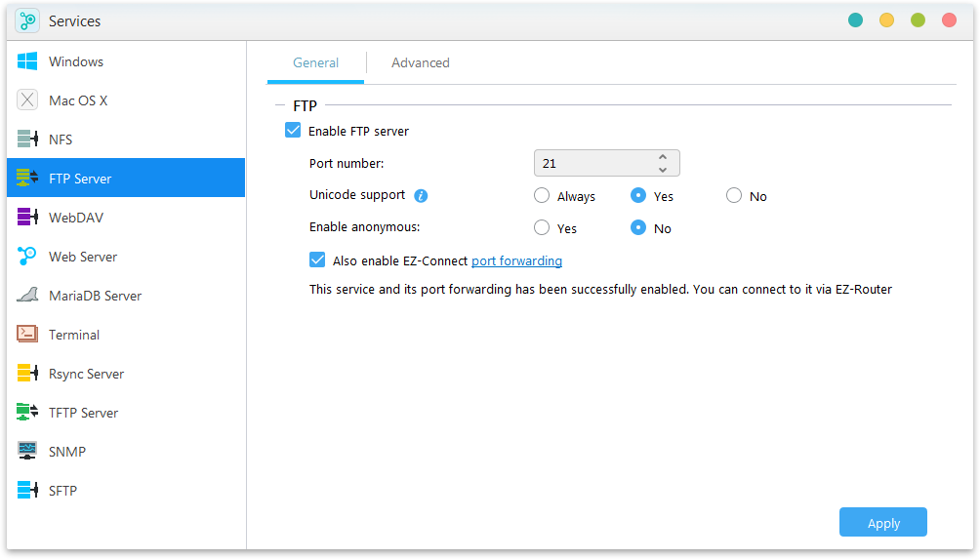Image resolution: width=980 pixels, height=559 pixels.
Task: Open the port forwarding link
Action: tap(516, 260)
